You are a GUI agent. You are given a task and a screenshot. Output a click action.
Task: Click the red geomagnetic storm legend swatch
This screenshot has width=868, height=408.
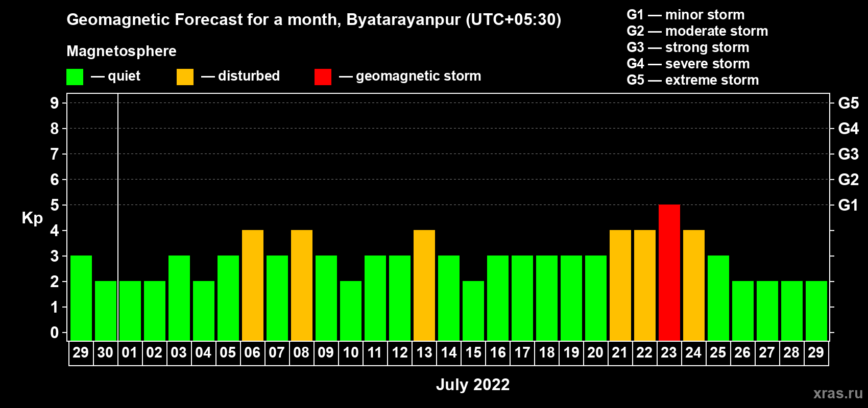click(x=323, y=77)
